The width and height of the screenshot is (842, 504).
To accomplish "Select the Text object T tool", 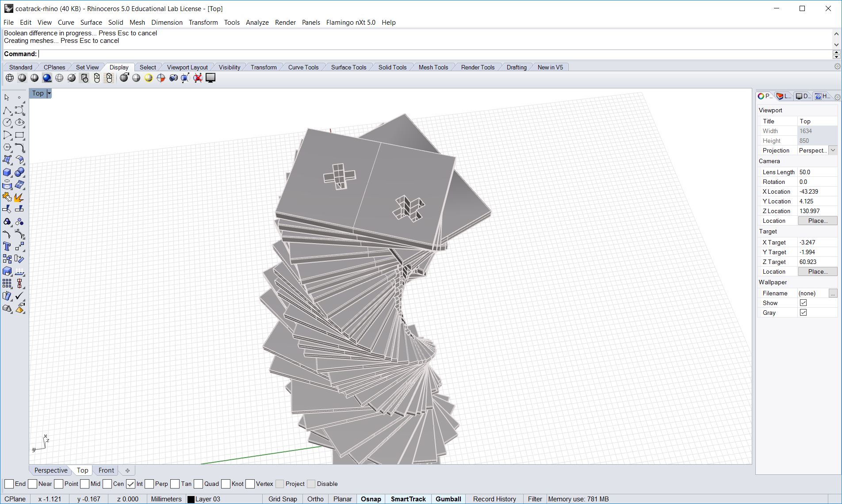I will coord(7,246).
